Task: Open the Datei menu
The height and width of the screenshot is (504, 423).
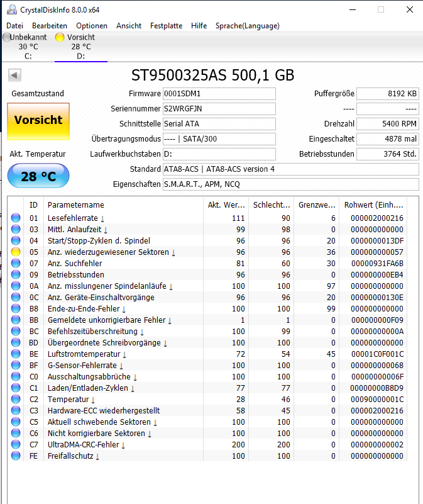Action: (x=15, y=26)
